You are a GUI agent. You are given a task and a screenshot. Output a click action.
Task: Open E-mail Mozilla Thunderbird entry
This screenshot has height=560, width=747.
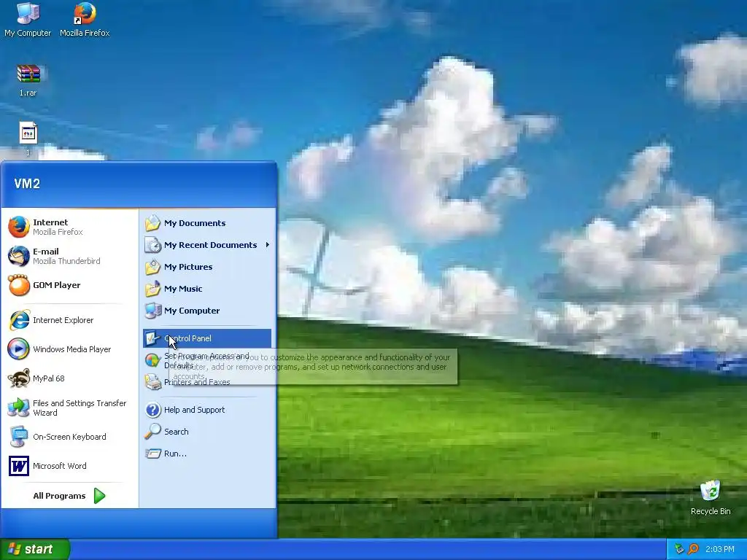pos(69,256)
